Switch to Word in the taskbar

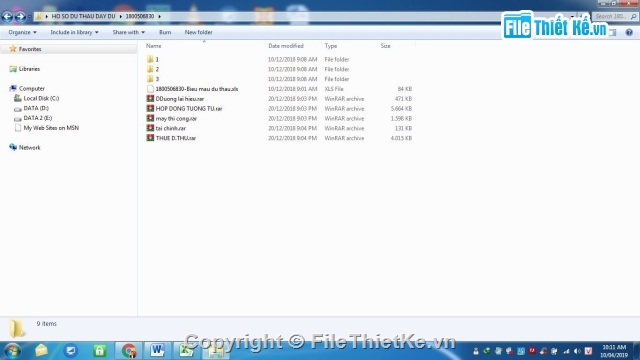[157, 351]
